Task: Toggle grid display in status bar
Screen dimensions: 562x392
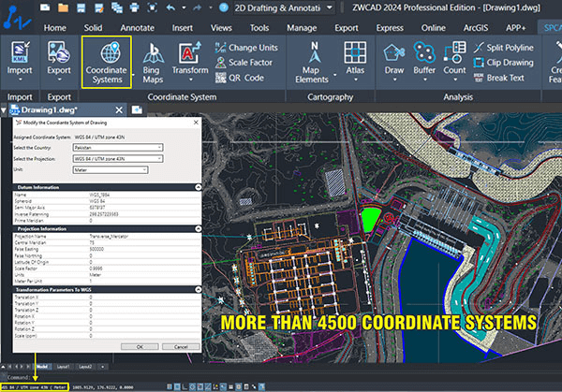Action: pos(170,386)
